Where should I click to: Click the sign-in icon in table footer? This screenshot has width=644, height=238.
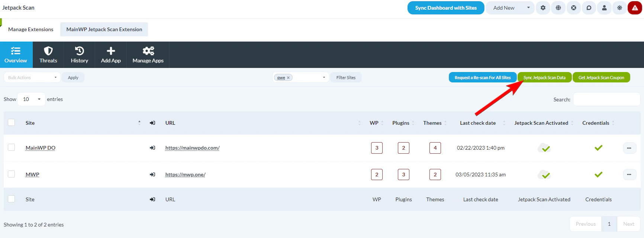[152, 199]
